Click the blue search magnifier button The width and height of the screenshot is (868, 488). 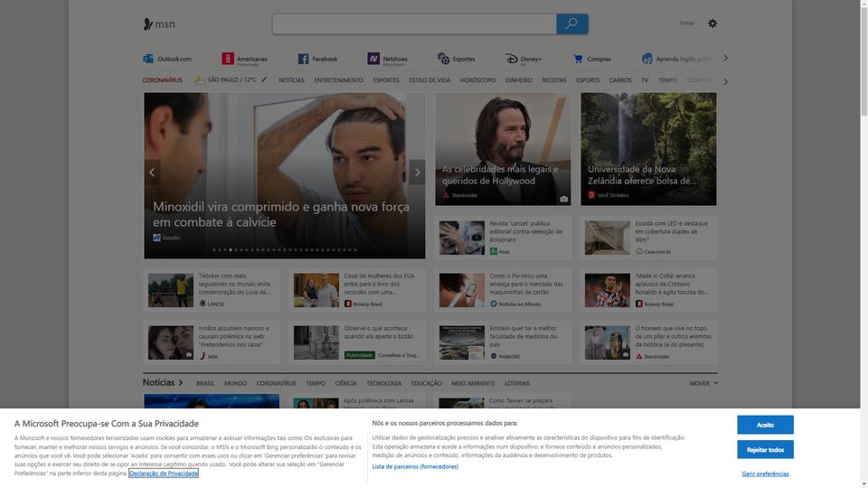(x=571, y=23)
